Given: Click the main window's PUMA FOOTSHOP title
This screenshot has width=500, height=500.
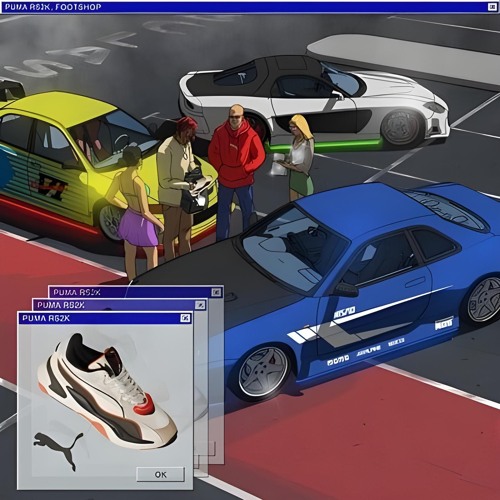Looking at the screenshot, I should [53, 7].
